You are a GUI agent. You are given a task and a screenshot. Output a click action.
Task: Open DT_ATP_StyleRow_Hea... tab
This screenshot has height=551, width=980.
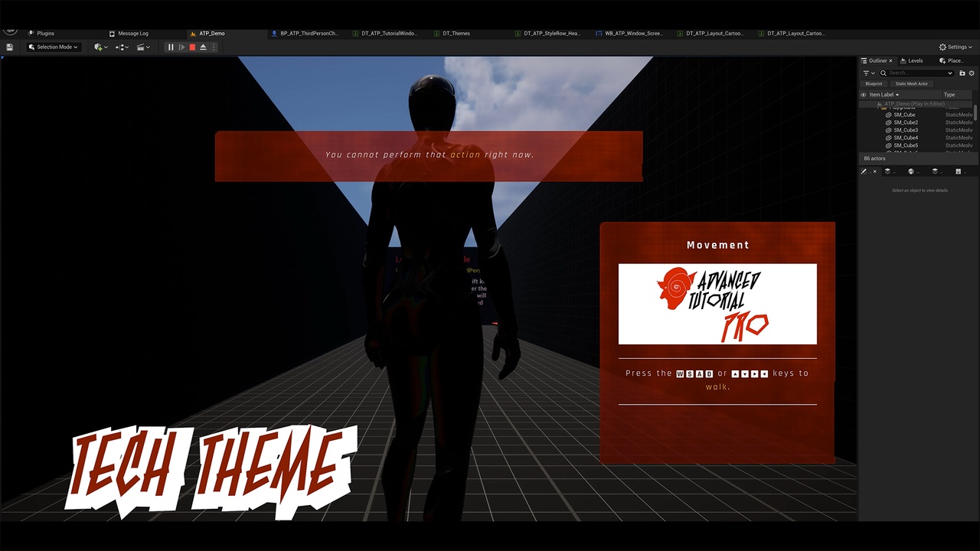pos(548,34)
